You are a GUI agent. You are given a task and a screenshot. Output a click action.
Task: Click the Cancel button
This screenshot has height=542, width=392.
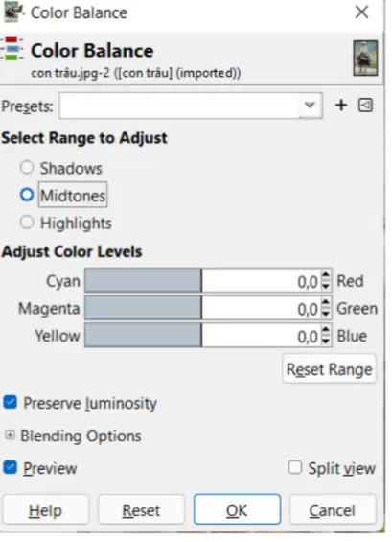pyautogui.click(x=333, y=509)
